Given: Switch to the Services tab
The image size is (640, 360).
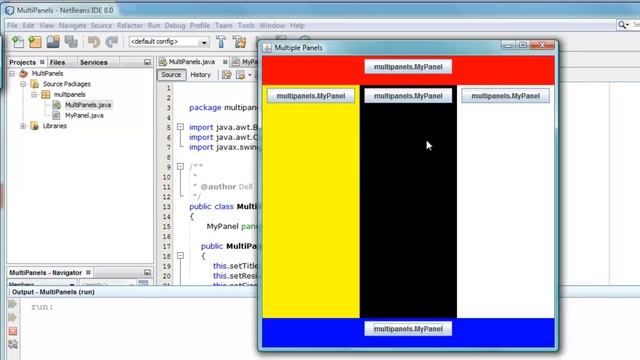Looking at the screenshot, I should pyautogui.click(x=94, y=62).
